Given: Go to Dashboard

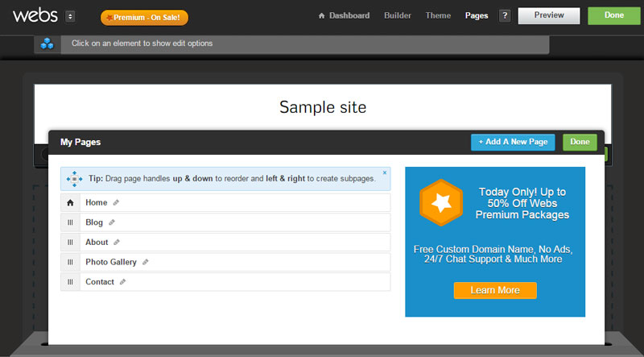Looking at the screenshot, I should coord(345,15).
